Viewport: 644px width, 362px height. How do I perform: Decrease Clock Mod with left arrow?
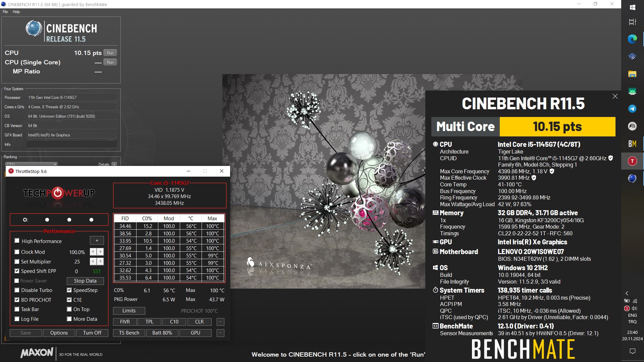[x=93, y=252]
